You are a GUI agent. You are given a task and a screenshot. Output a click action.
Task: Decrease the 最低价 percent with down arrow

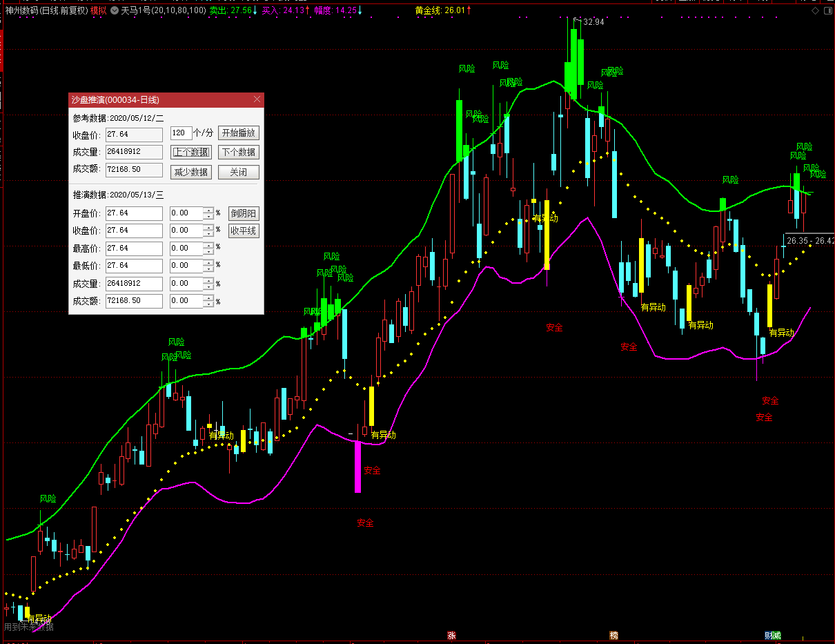point(208,269)
